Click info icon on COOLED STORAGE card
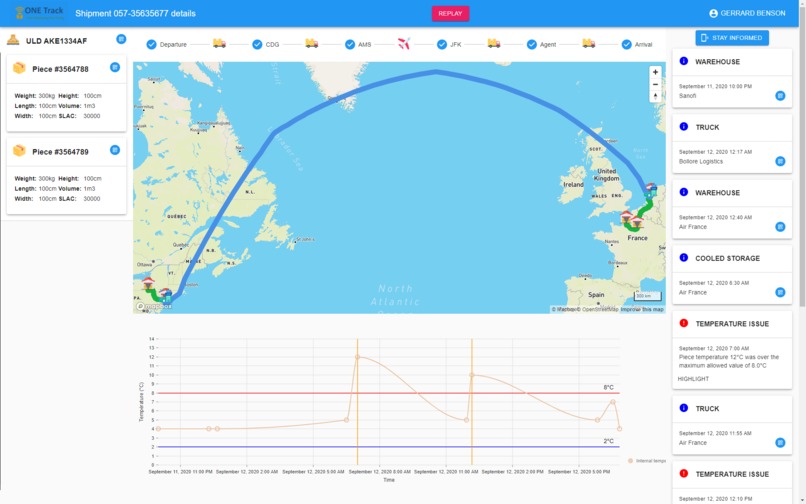Image resolution: width=806 pixels, height=504 pixels. point(684,258)
